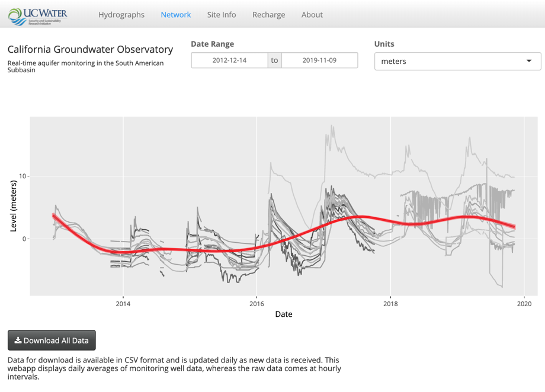Click the 2014 tick label on the x-axis
This screenshot has height=392, width=545.
pyautogui.click(x=123, y=304)
